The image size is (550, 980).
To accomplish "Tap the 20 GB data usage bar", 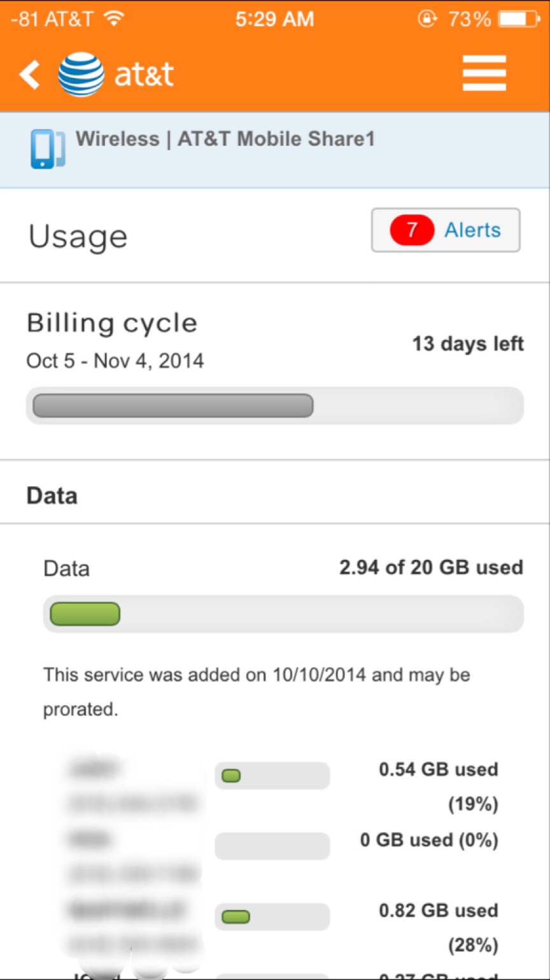I will tap(283, 614).
